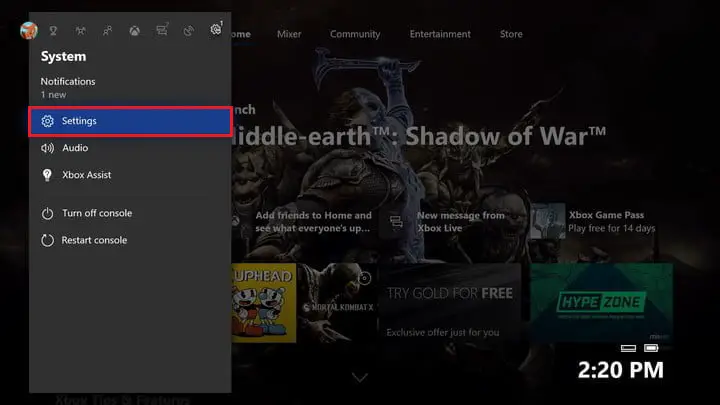Click the Xbox Assist lightbulb icon

(x=47, y=175)
